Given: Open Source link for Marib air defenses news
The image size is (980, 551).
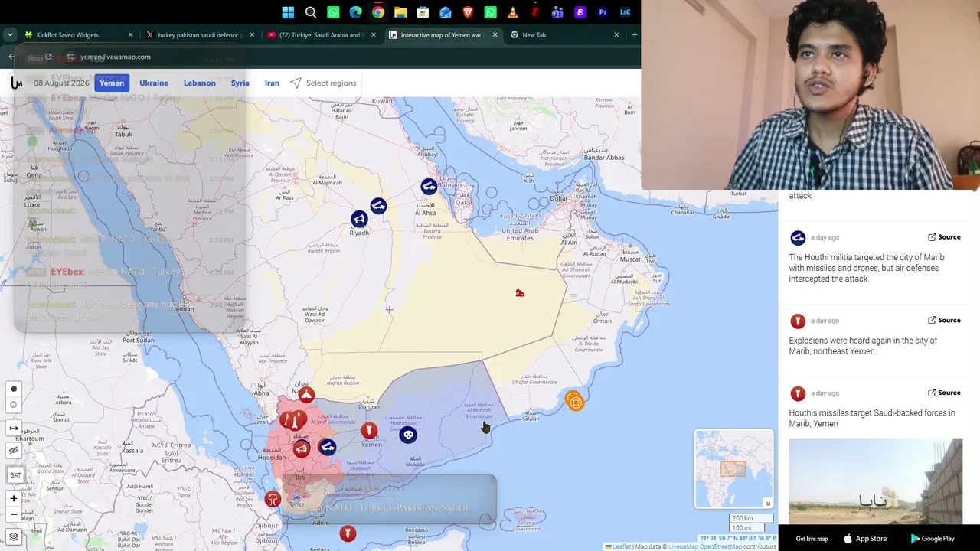Looking at the screenshot, I should pyautogui.click(x=944, y=237).
